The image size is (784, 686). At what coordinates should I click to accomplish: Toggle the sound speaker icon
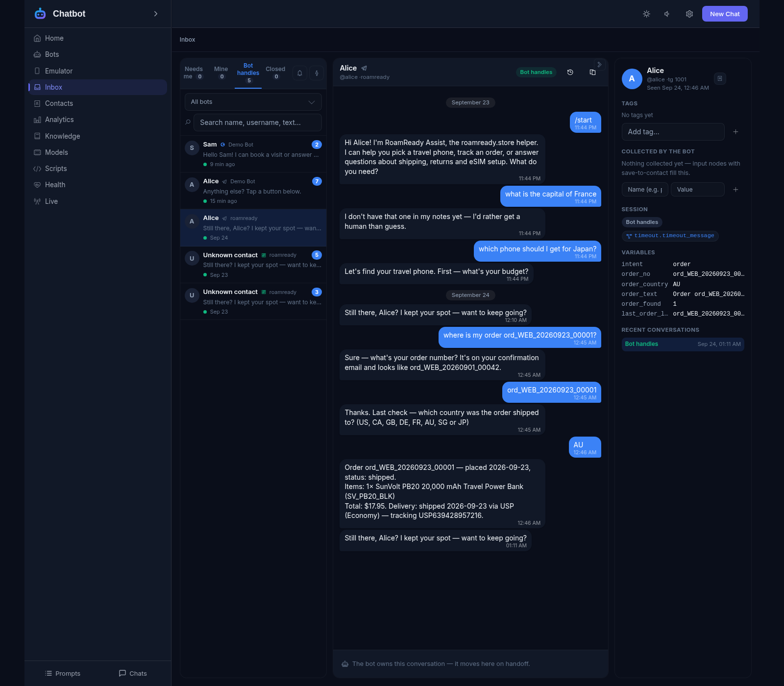pos(667,14)
